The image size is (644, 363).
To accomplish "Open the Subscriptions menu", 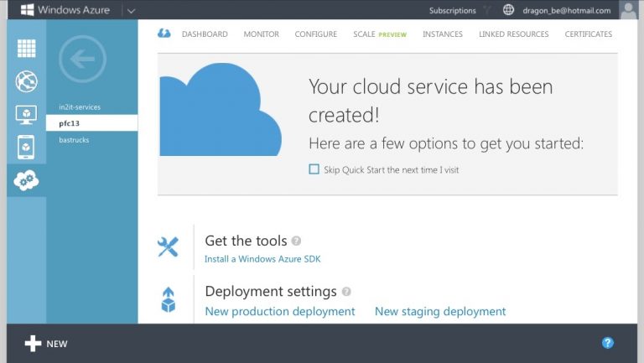I will 453,11.
